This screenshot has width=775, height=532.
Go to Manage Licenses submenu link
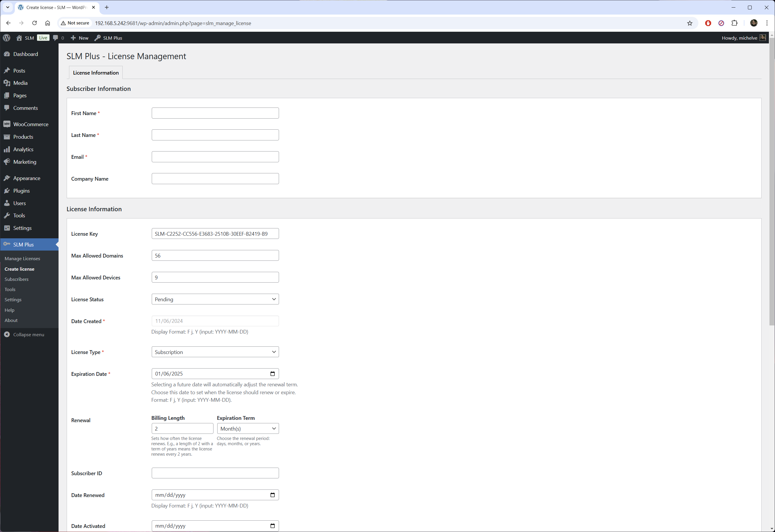click(22, 258)
